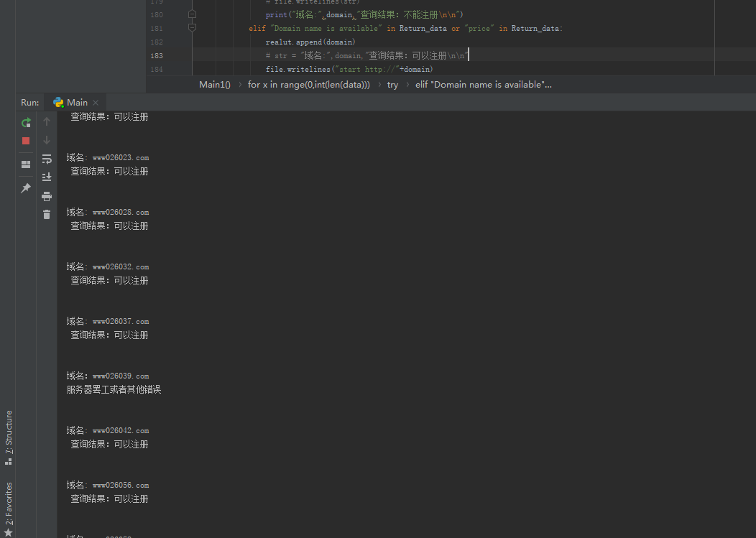Close the Main run tab
The width and height of the screenshot is (756, 538).
[x=96, y=103]
